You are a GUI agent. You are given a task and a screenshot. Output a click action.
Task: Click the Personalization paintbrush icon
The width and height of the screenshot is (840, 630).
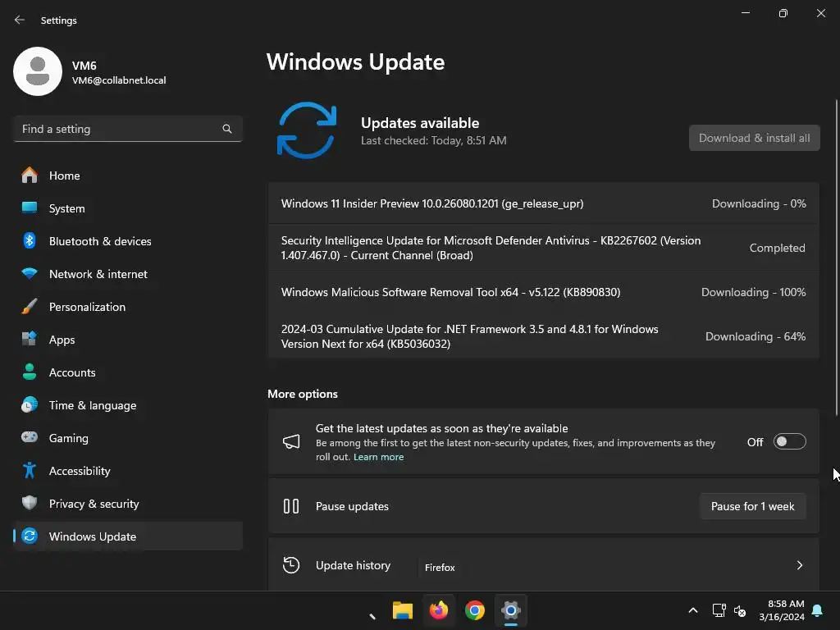click(x=30, y=307)
